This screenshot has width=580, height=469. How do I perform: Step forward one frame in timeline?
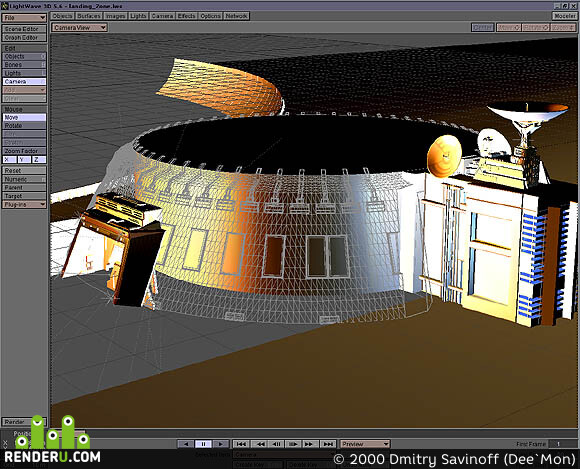click(x=293, y=444)
